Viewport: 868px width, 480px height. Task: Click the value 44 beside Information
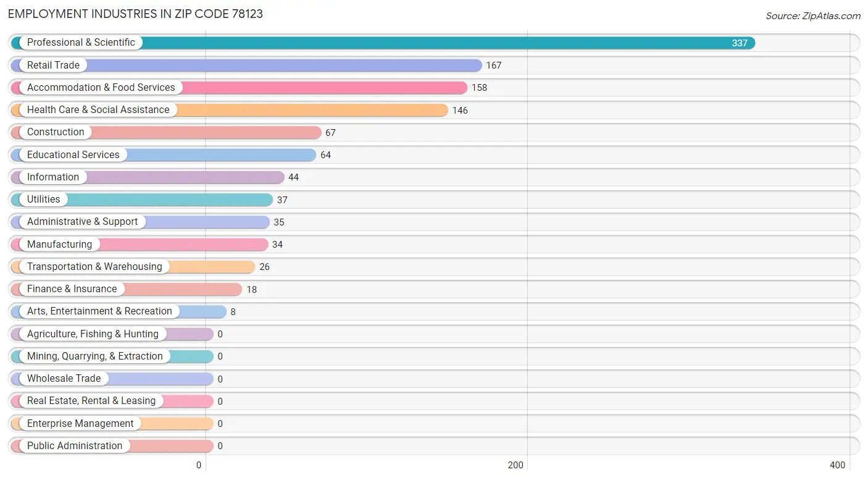coord(293,177)
